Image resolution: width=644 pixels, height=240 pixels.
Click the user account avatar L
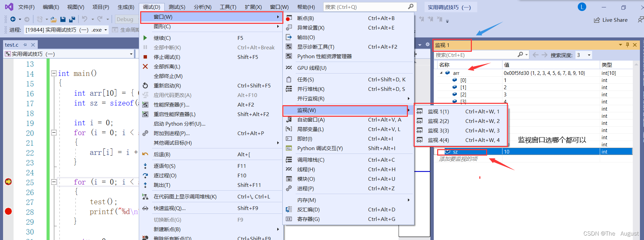[582, 7]
